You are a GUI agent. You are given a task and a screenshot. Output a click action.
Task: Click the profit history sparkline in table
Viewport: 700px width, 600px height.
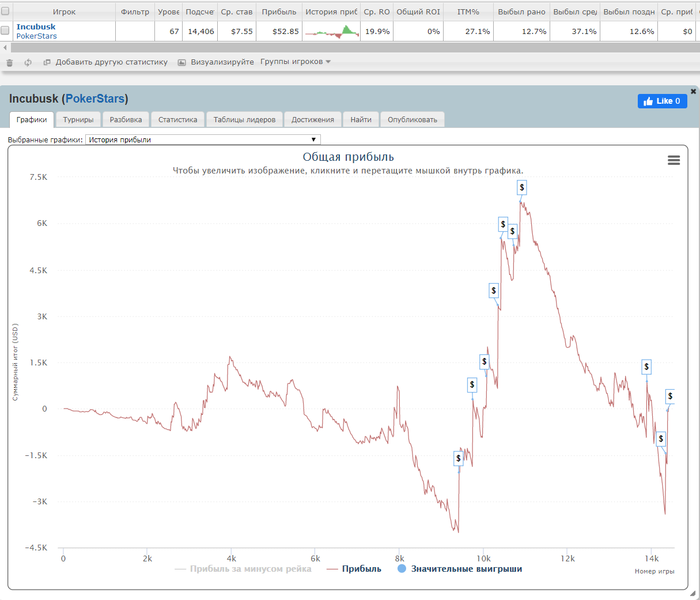332,32
